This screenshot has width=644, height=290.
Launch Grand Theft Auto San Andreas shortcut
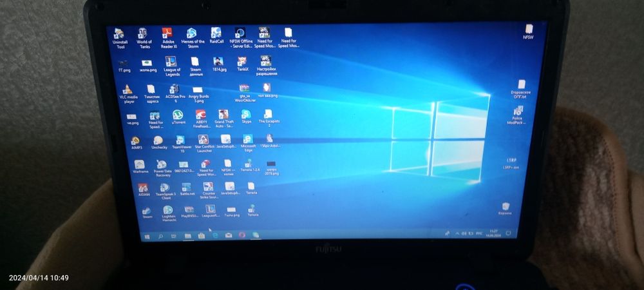[x=224, y=119]
